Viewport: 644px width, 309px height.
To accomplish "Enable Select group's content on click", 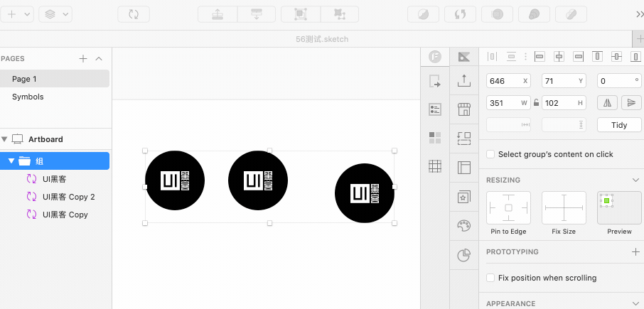I will 490,154.
